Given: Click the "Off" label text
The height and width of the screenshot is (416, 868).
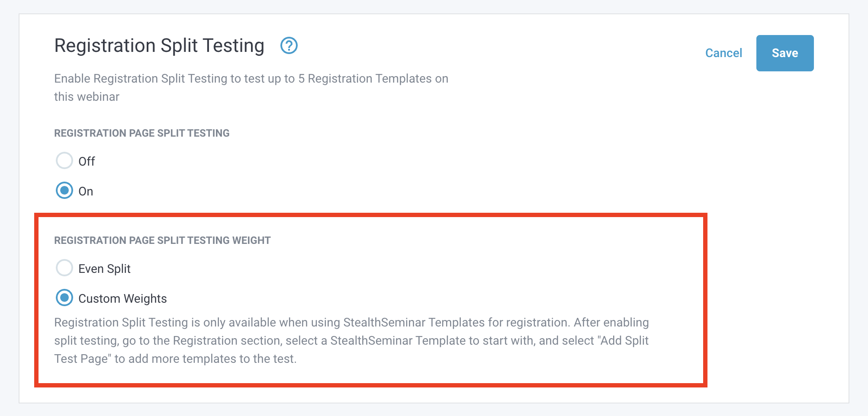Looking at the screenshot, I should 87,161.
